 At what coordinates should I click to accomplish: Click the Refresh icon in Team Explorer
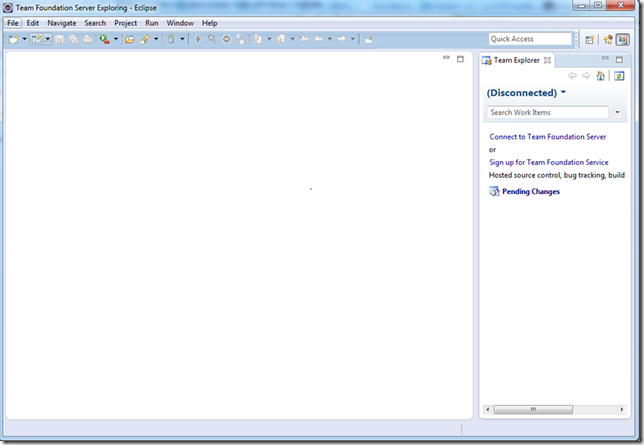pos(619,76)
